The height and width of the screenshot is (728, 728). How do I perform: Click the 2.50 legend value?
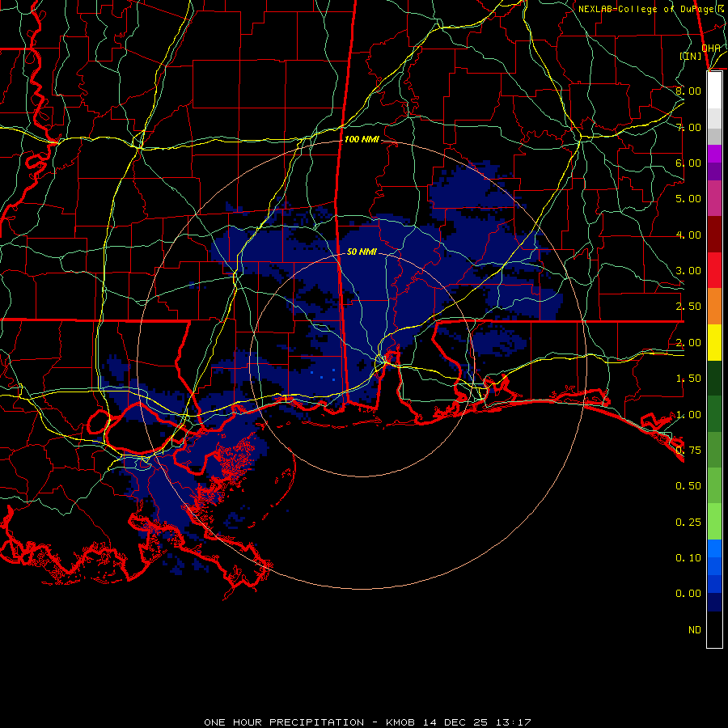[688, 307]
